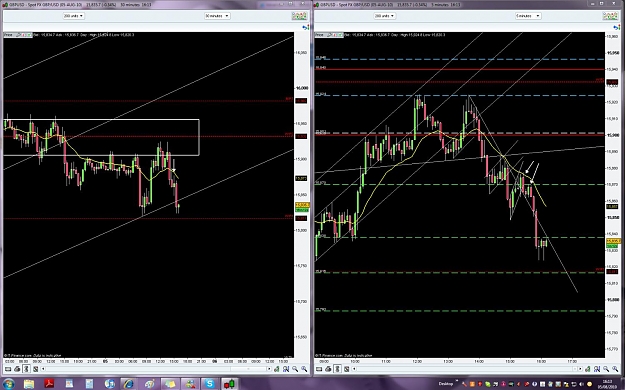Open Internet Explorer from the taskbar
Screen dimensions: 625x390
129,384
